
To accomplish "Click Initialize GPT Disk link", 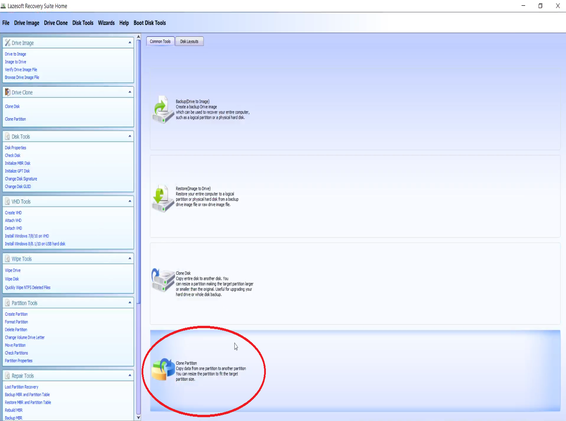I will (17, 171).
